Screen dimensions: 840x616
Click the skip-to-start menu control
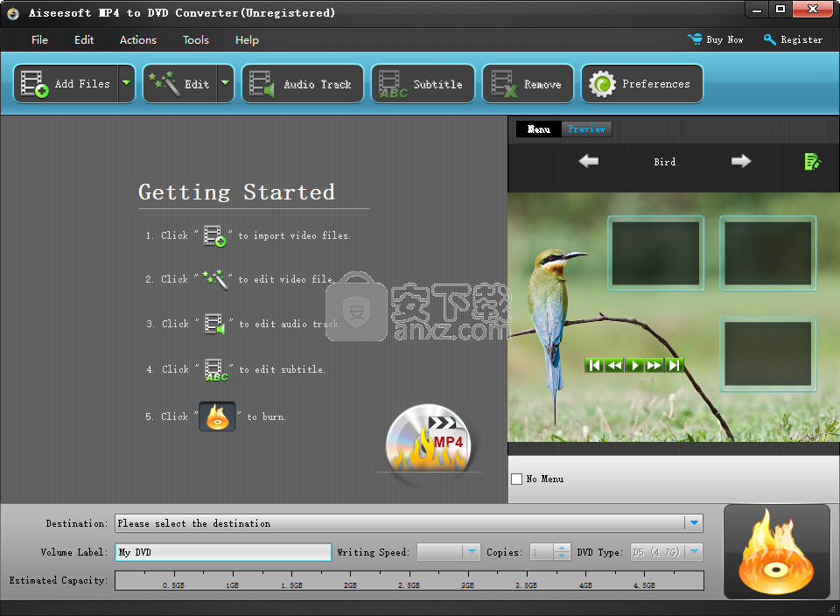[594, 366]
